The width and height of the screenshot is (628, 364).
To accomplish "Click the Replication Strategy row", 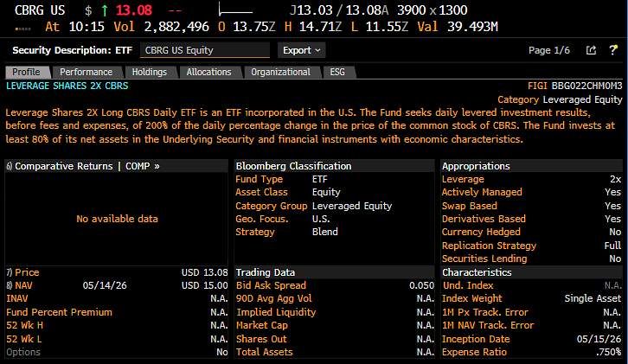I will 531,246.
